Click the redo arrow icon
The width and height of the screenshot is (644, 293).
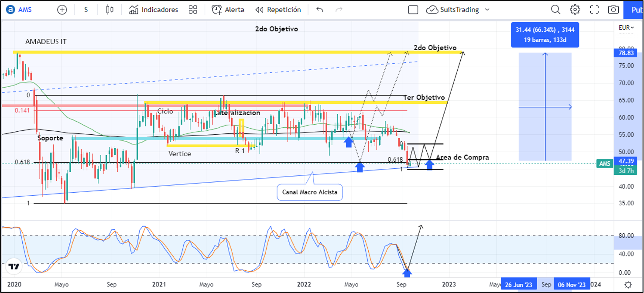click(339, 10)
